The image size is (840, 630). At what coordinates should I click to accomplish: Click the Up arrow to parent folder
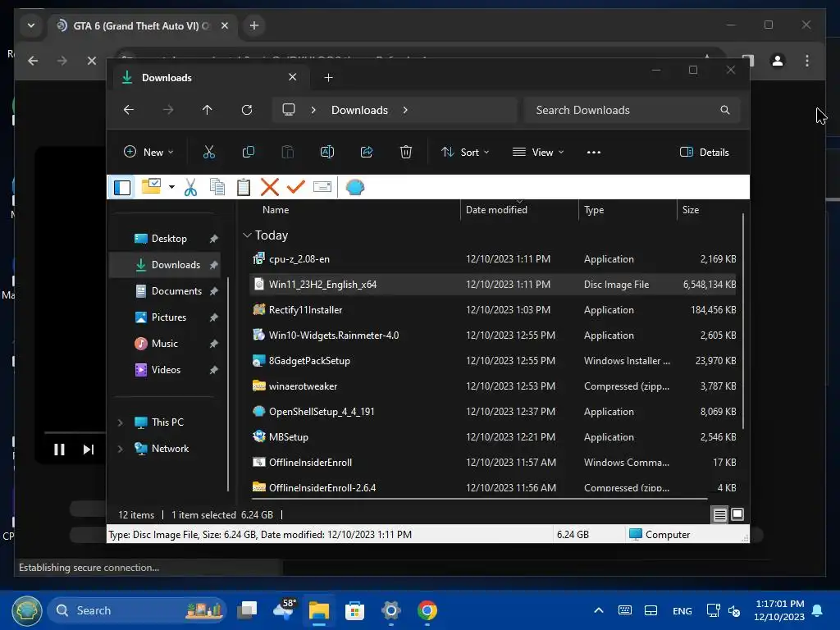208,110
